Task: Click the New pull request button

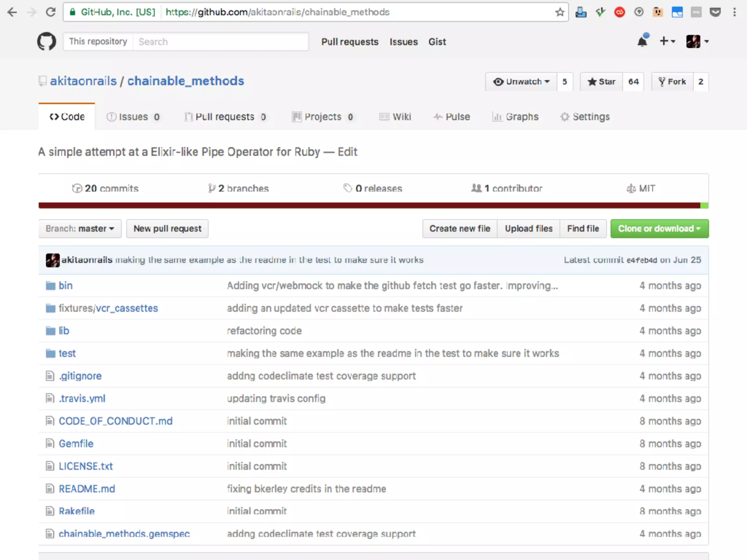Action: [167, 229]
